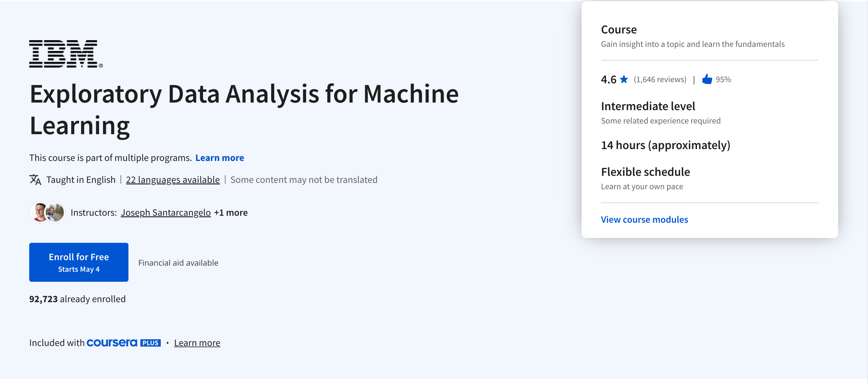Click the Taught in English text
This screenshot has width=868, height=384.
[x=81, y=180]
